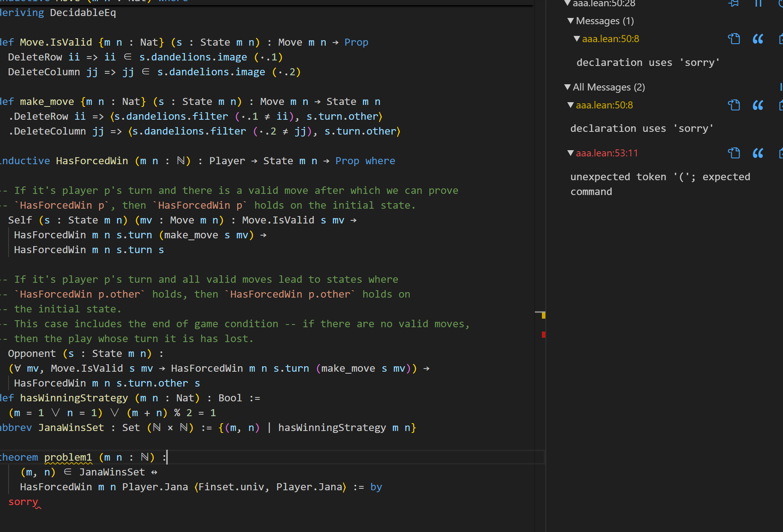The image size is (783, 532).
Task: Collapse the red aaa.lean:53:11 error message
Action: tap(571, 153)
